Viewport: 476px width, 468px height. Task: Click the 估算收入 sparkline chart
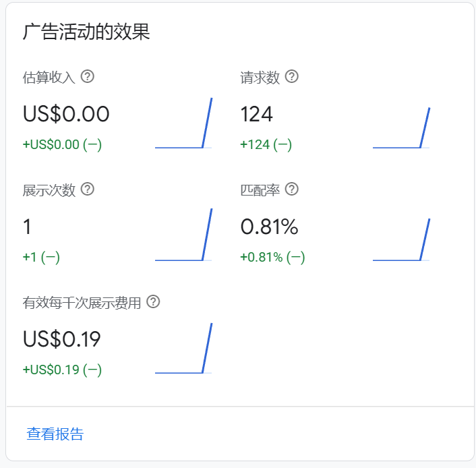183,123
